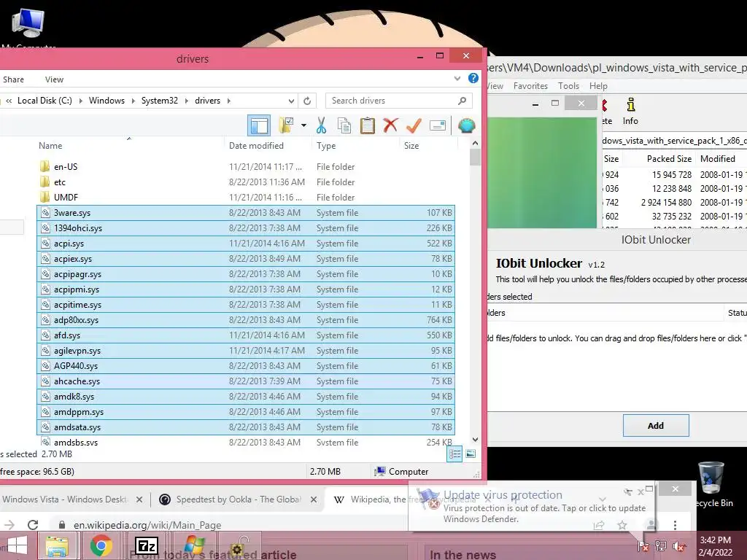Select agilevpn.sys file

point(246,351)
